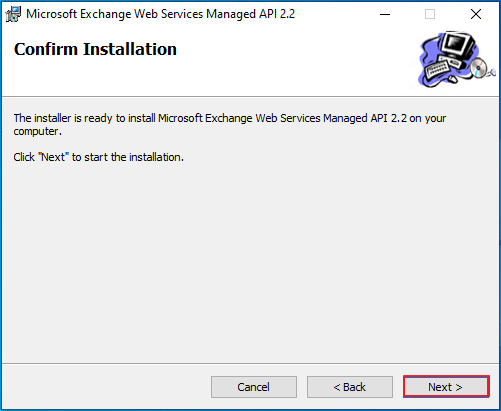Click the 'Click Next to start' instruction text
Image resolution: width=501 pixels, height=411 pixels.
coord(99,157)
